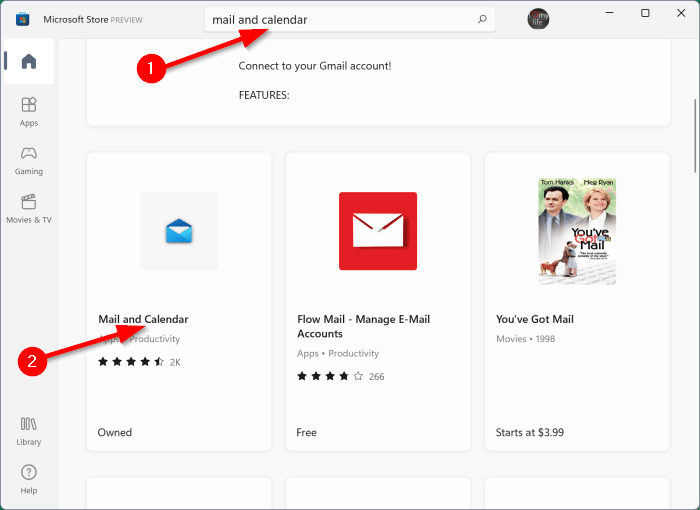The height and width of the screenshot is (510, 700).
Task: Click the Microsoft Store logo icon
Action: 22,19
